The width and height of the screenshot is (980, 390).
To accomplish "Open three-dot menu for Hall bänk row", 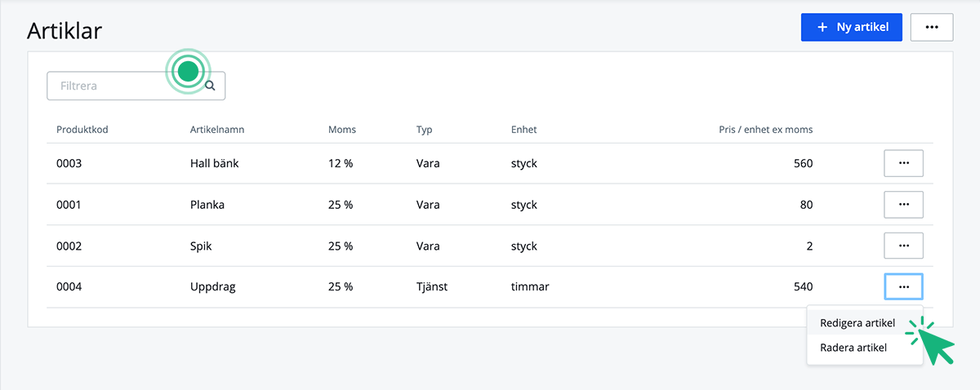I will pyautogui.click(x=903, y=163).
